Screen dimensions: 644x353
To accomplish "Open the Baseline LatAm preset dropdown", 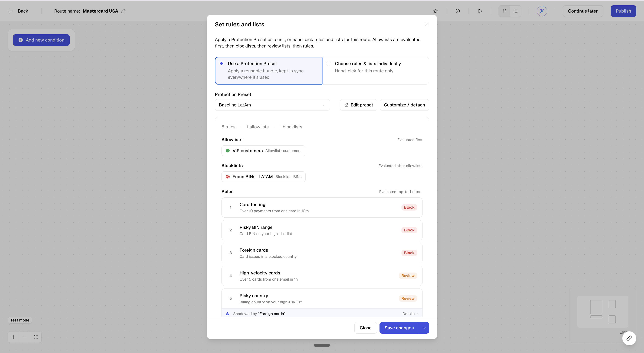I will 272,105.
